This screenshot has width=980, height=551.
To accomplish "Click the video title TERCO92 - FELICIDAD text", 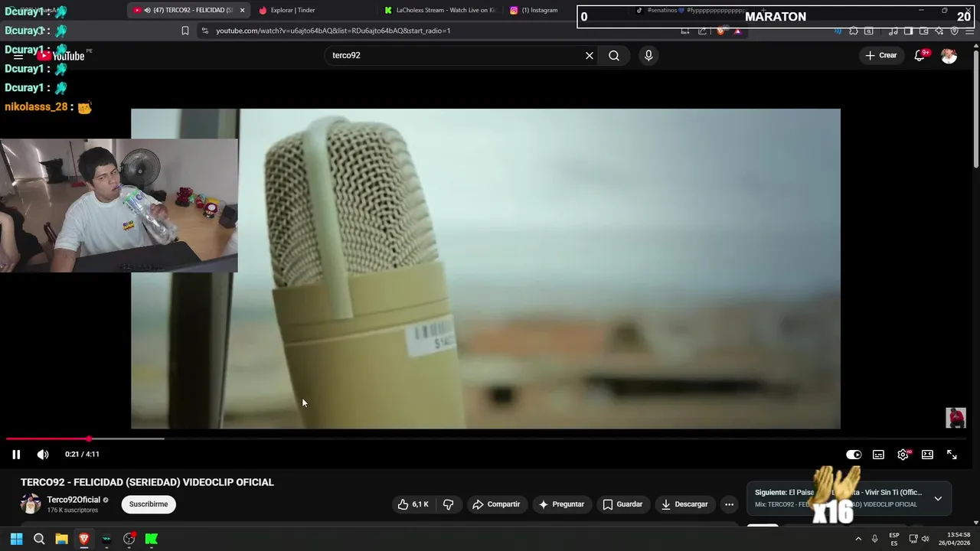I will pyautogui.click(x=147, y=482).
